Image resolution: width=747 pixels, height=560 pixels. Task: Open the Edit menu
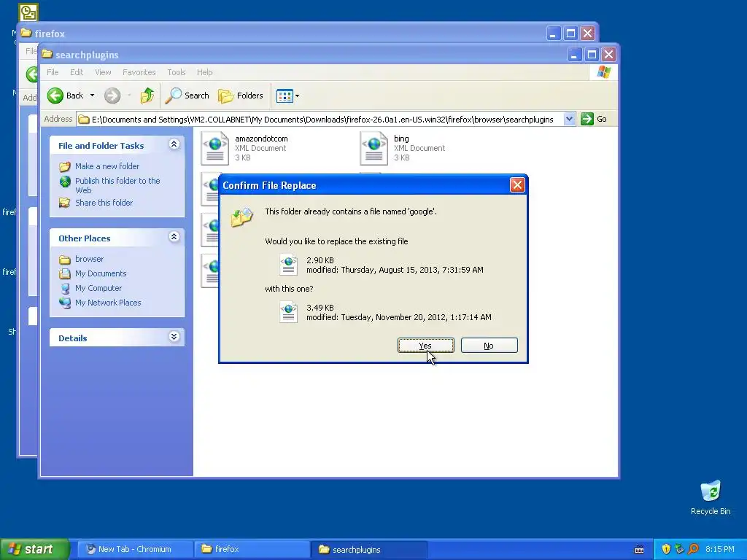pyautogui.click(x=76, y=72)
